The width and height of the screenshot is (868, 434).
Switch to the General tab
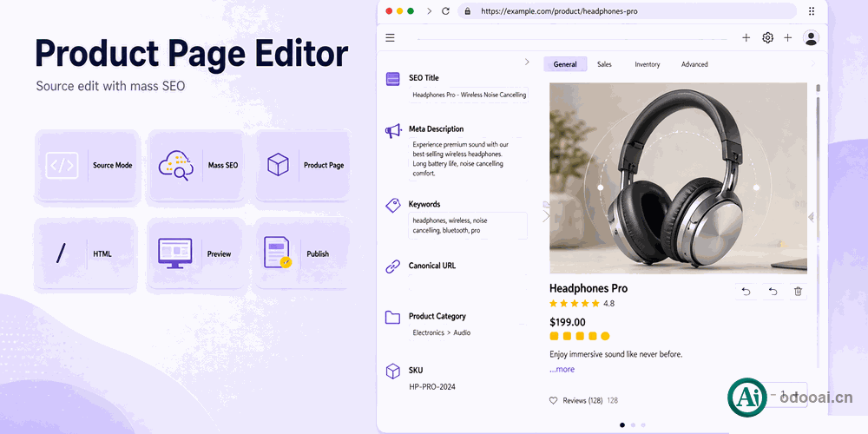click(x=565, y=64)
